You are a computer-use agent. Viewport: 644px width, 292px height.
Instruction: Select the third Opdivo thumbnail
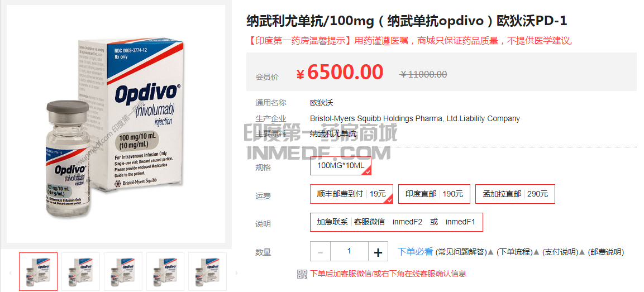(x=123, y=271)
